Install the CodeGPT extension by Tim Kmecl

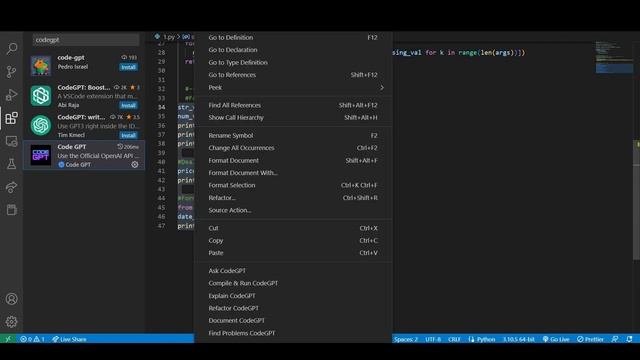point(129,135)
